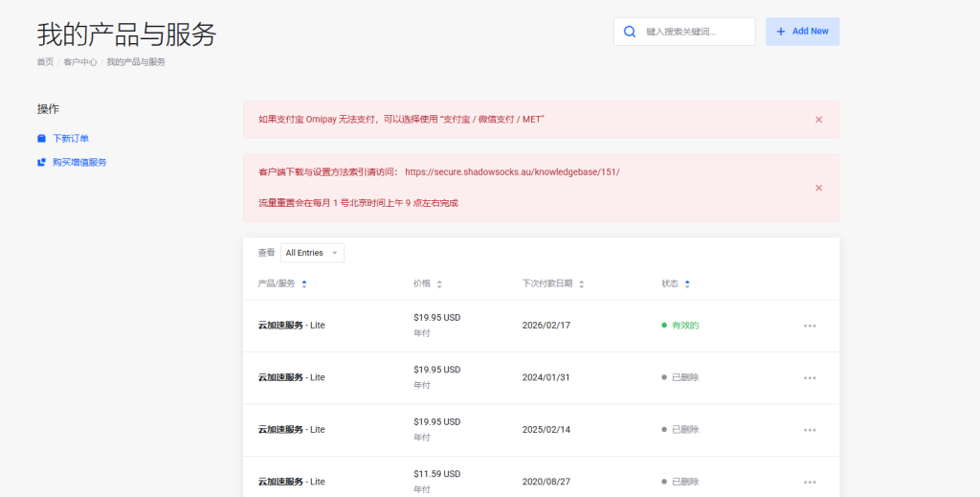Open more options for 2026/02/17 service
The image size is (980, 497).
click(x=810, y=326)
